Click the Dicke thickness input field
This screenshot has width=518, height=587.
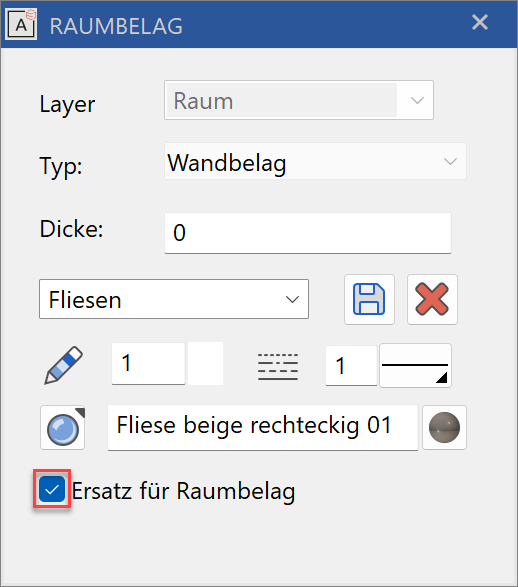(x=308, y=233)
